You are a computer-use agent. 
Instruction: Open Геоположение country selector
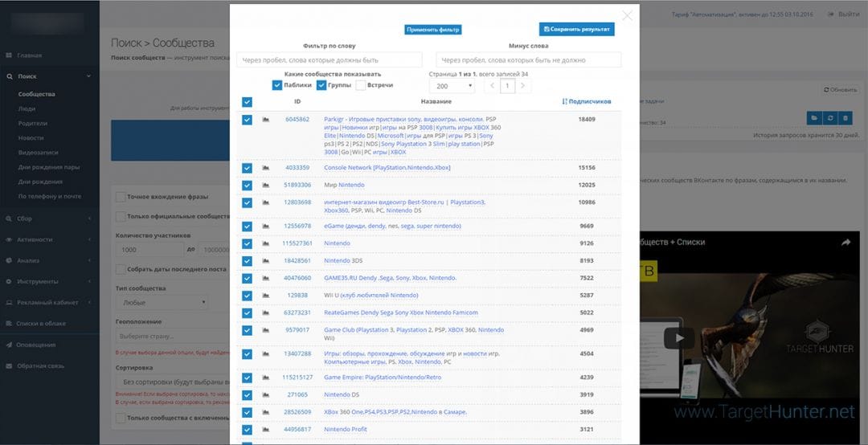point(172,337)
